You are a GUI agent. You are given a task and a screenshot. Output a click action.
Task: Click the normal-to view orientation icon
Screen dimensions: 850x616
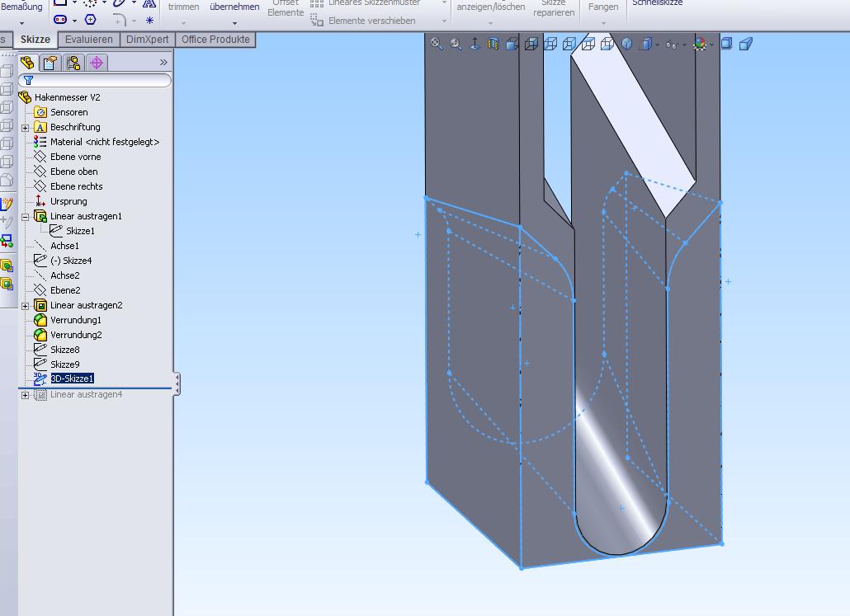point(475,44)
